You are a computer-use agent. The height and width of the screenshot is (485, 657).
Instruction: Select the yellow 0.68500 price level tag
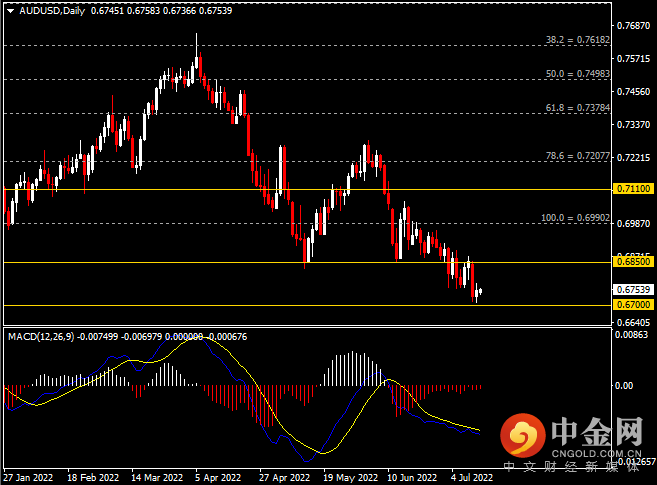click(x=633, y=262)
